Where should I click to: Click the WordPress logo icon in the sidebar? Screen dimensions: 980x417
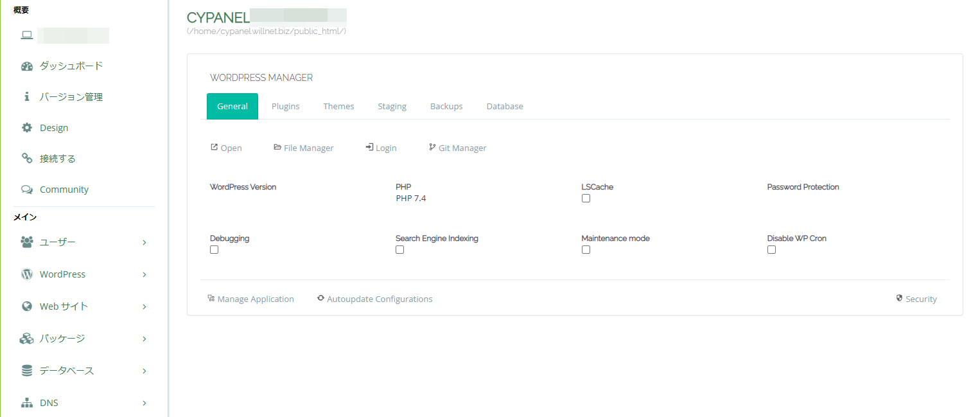26,274
